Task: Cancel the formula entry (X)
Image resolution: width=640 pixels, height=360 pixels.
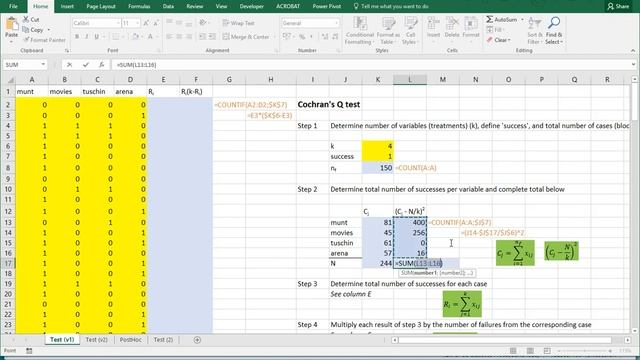Action: pyautogui.click(x=69, y=64)
